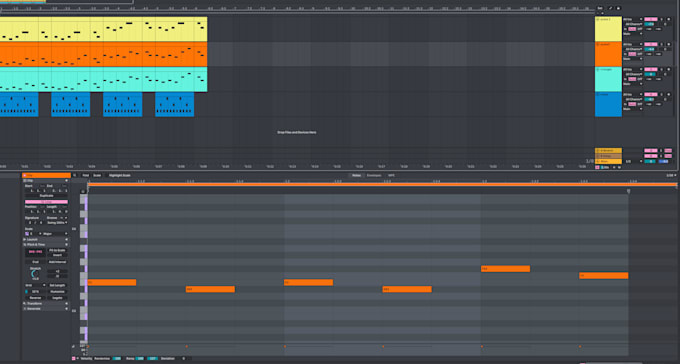Click the Set button above the track headers
The image size is (680, 364).
[x=600, y=8]
